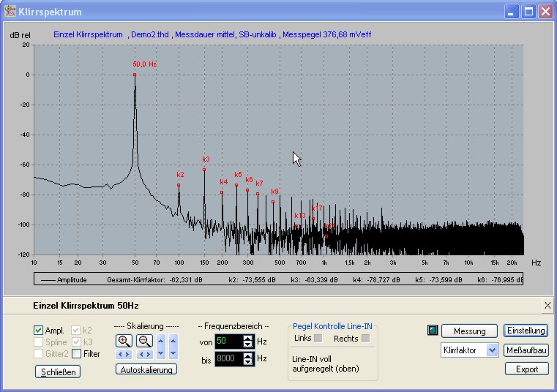Enable the Filter checkbox
This screenshot has width=557, height=392.
pos(76,354)
